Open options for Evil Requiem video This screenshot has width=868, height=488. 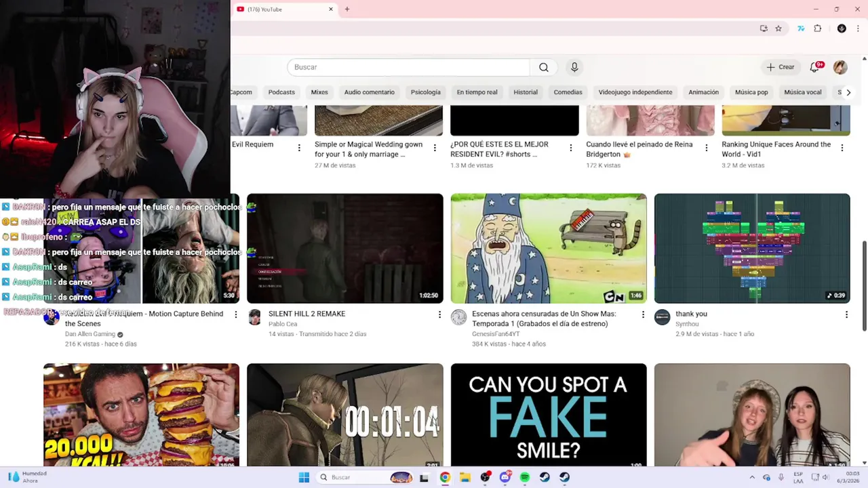point(299,148)
